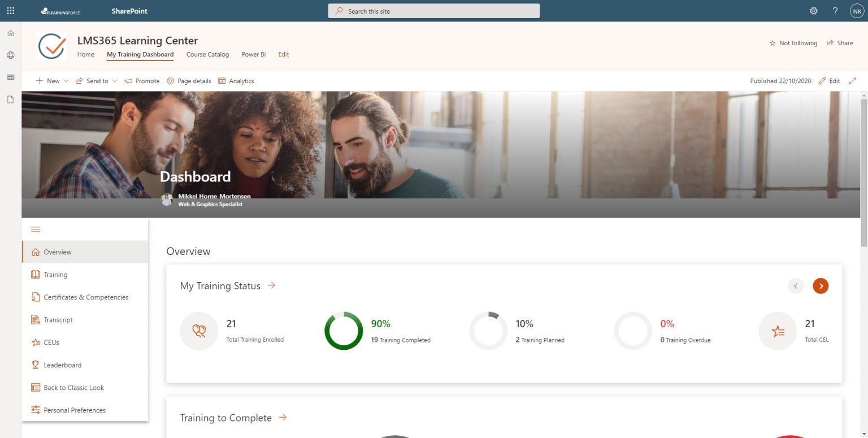Viewport: 868px width, 438px height.
Task: Click the LMS365 Learning Center title
Action: point(137,41)
